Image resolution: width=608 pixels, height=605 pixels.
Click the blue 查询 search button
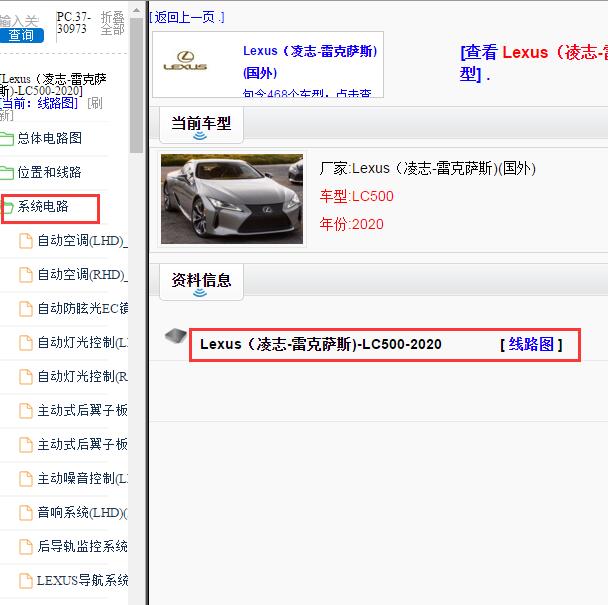coord(21,35)
